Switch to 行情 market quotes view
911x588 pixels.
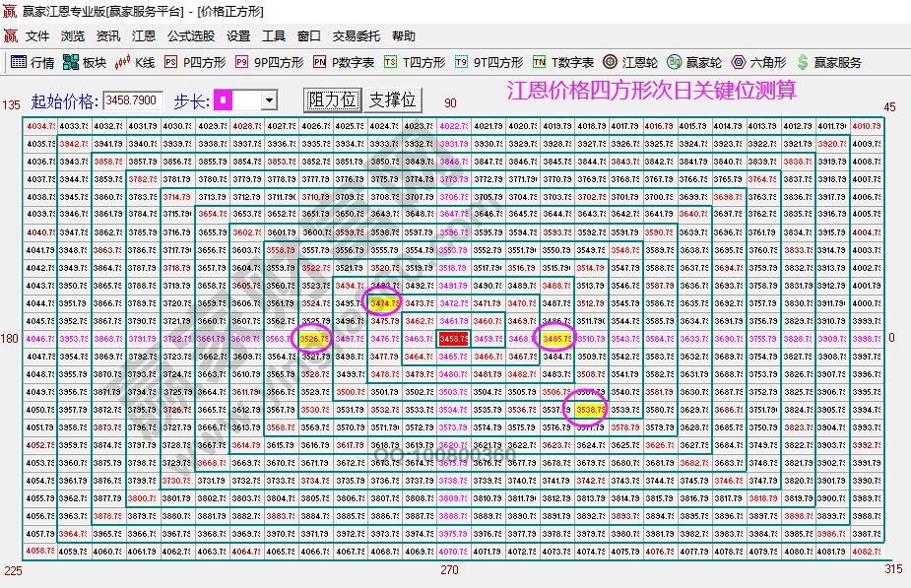33,59
